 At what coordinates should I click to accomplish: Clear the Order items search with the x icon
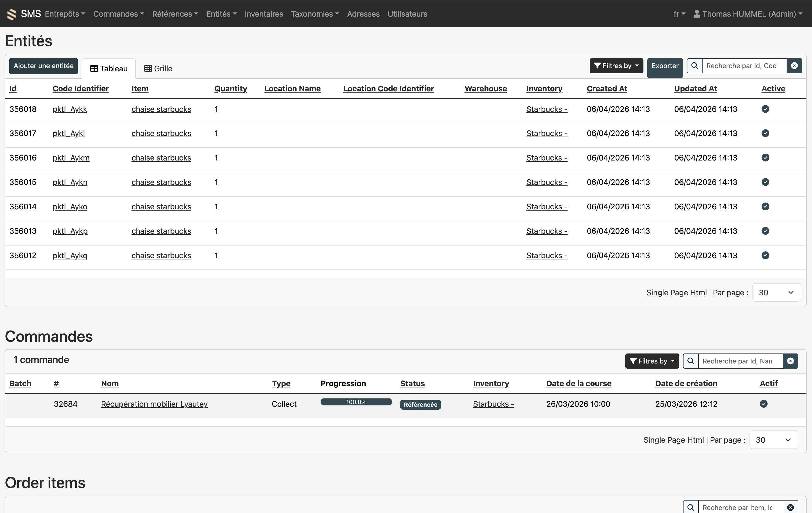tap(791, 507)
